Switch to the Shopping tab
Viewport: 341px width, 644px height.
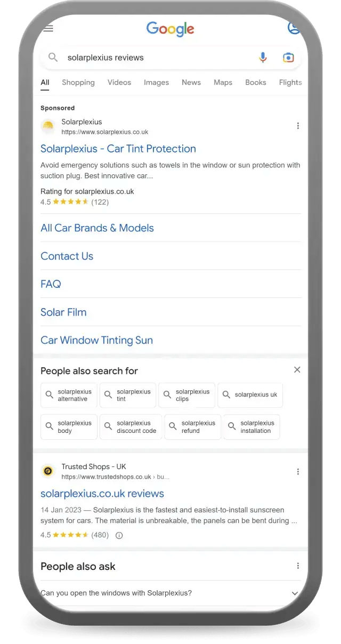coord(78,83)
